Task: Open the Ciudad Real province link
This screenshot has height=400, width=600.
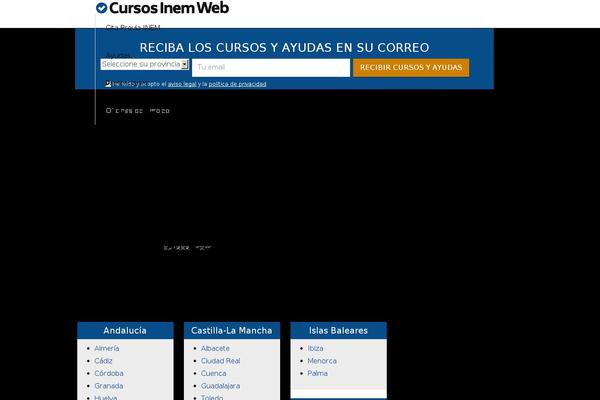Action: tap(220, 361)
